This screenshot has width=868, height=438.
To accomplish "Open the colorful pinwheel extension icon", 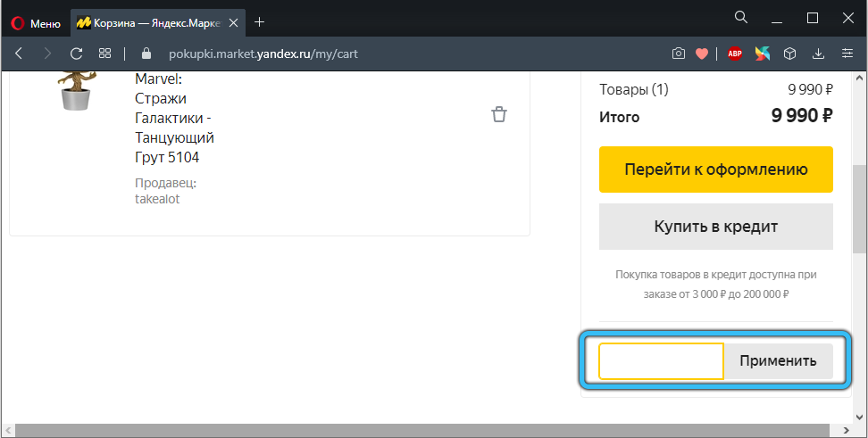I will [763, 54].
